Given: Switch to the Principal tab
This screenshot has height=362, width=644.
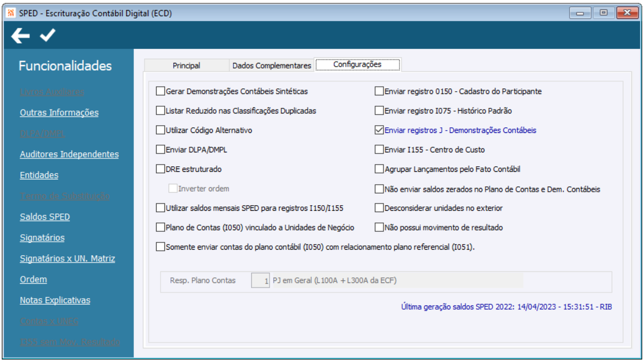Looking at the screenshot, I should click(x=186, y=66).
